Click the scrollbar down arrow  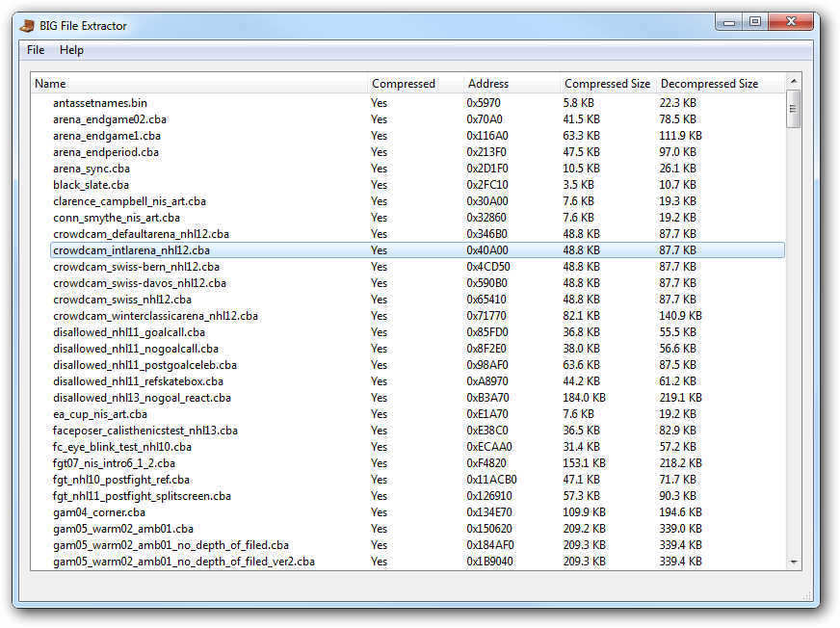(794, 563)
